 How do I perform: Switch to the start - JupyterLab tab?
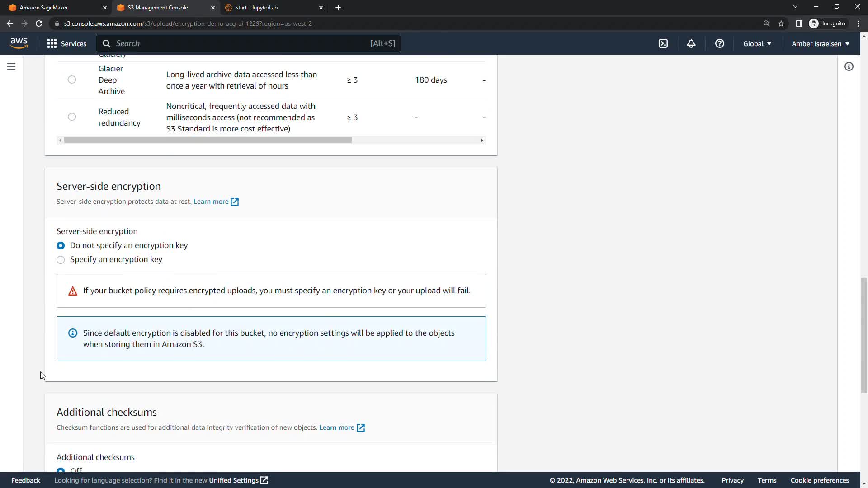tap(271, 8)
